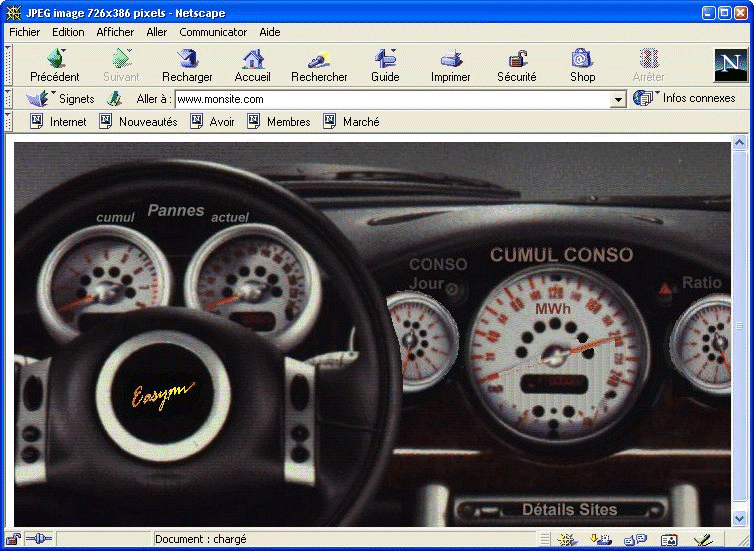The width and height of the screenshot is (754, 551).
Task: Open the Aller menu
Action: [157, 32]
